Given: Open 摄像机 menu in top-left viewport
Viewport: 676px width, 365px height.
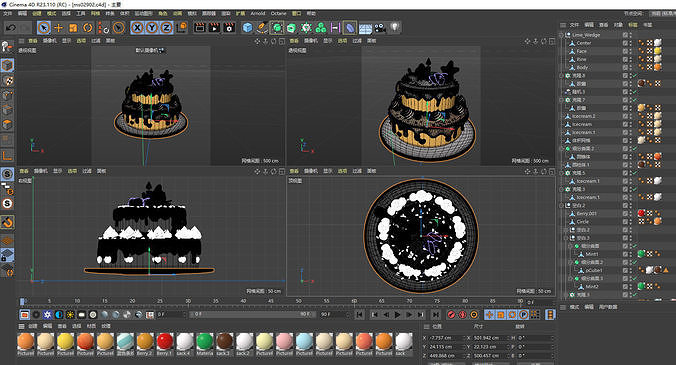Looking at the screenshot, I should [50, 41].
